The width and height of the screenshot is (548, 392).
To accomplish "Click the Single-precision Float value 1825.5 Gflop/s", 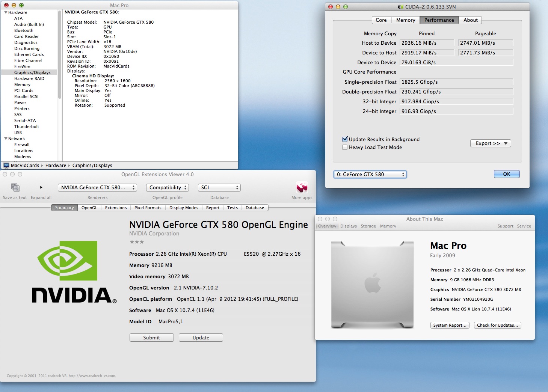I will 456,82.
